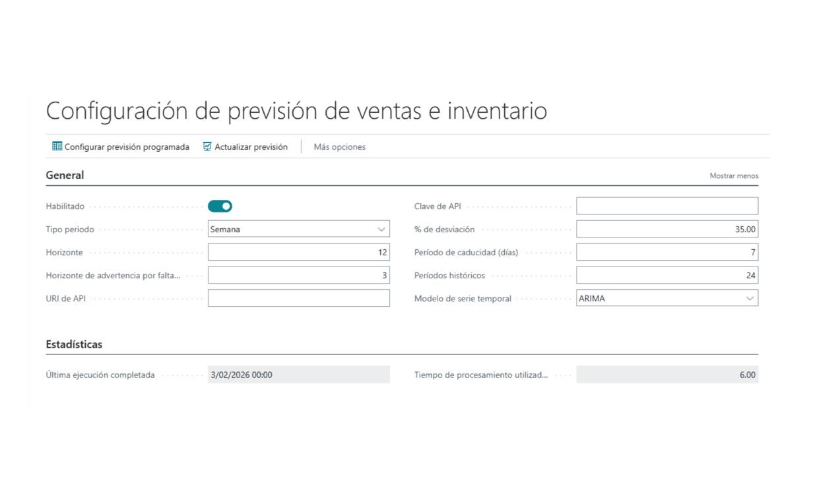Click the chevron arrow next to Semana

pos(381,229)
